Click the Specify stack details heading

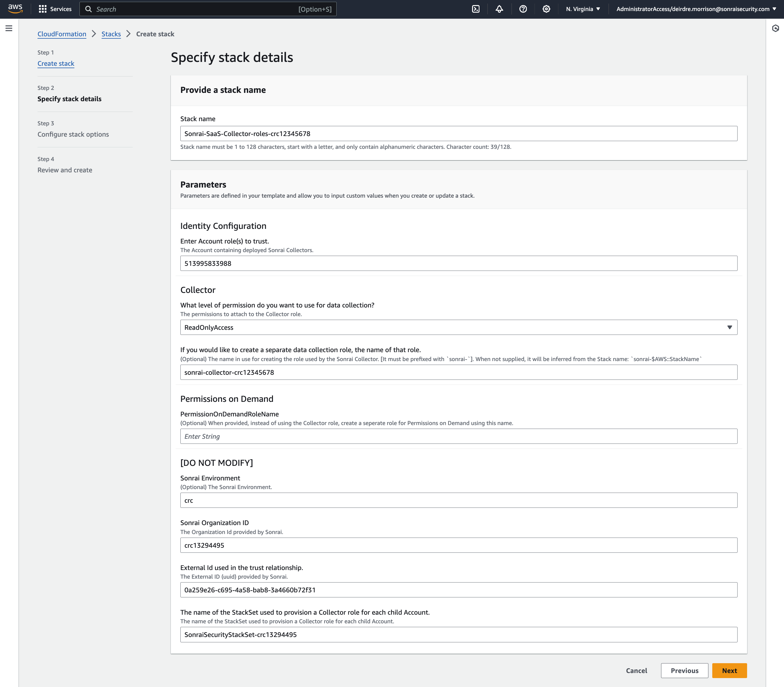[232, 57]
